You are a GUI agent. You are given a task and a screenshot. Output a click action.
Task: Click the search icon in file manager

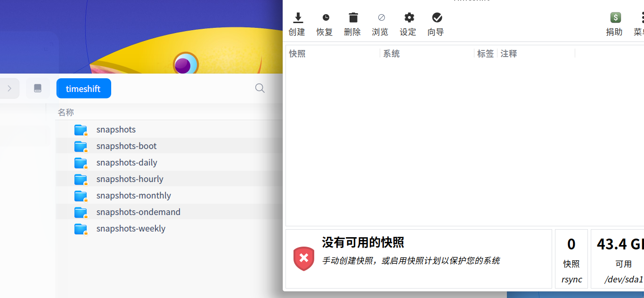point(260,88)
